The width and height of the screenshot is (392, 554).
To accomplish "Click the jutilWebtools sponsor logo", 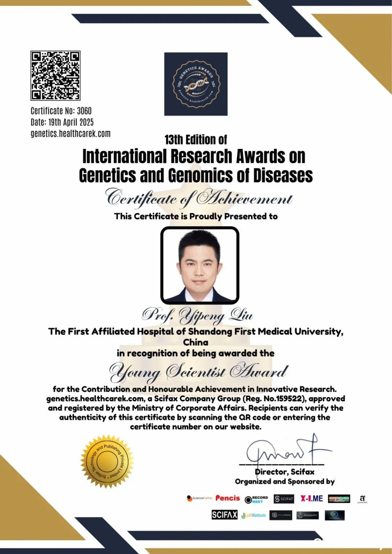I will tap(254, 515).
